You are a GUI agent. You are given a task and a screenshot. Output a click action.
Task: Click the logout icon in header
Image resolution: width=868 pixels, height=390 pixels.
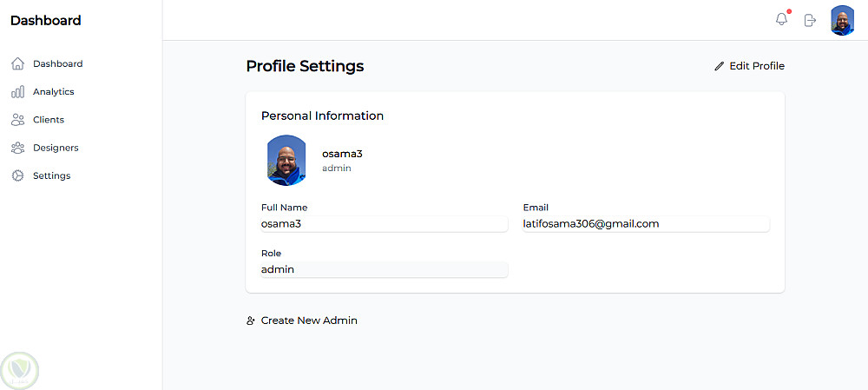tap(810, 20)
